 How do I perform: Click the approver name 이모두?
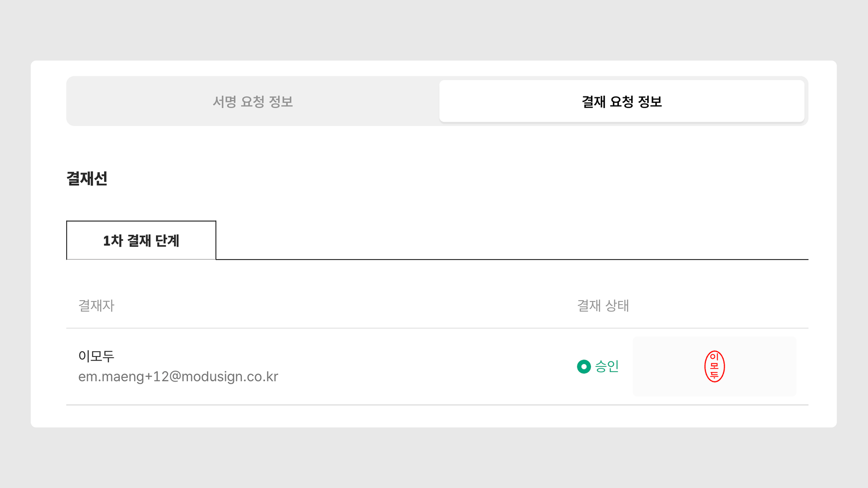(x=96, y=356)
